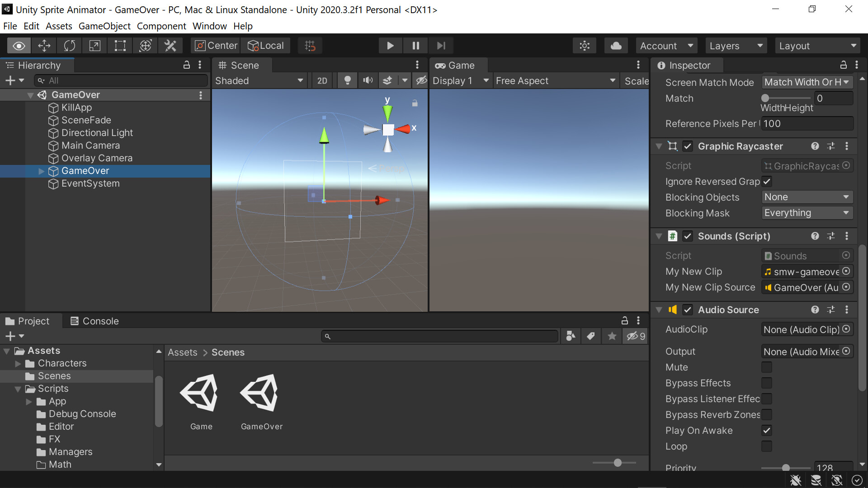Toggle scene view audio with the speaker icon

pos(368,80)
